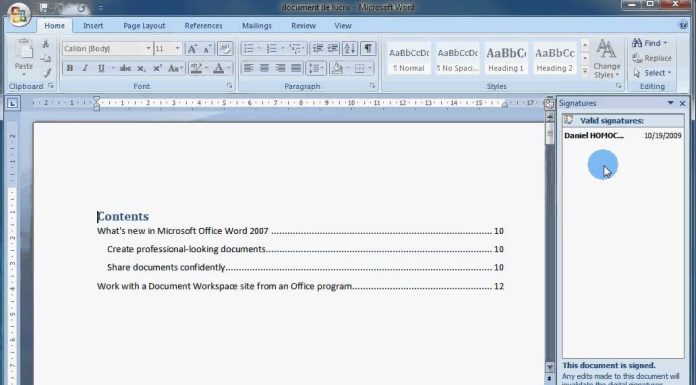Increase font size with Grow Font

[192, 48]
